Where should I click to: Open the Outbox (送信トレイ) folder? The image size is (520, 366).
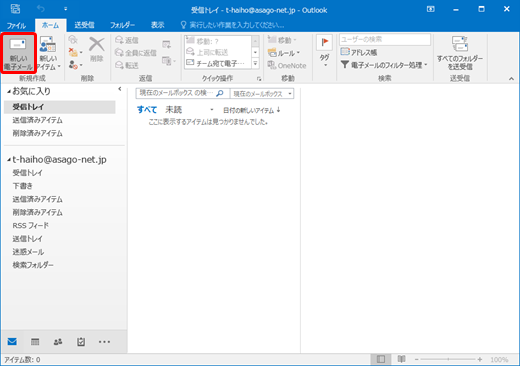(27, 238)
